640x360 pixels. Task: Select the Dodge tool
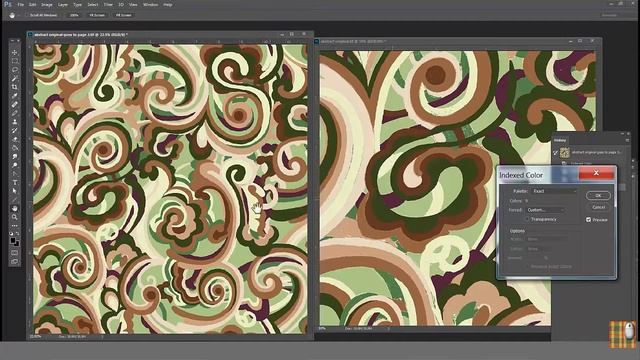15,165
